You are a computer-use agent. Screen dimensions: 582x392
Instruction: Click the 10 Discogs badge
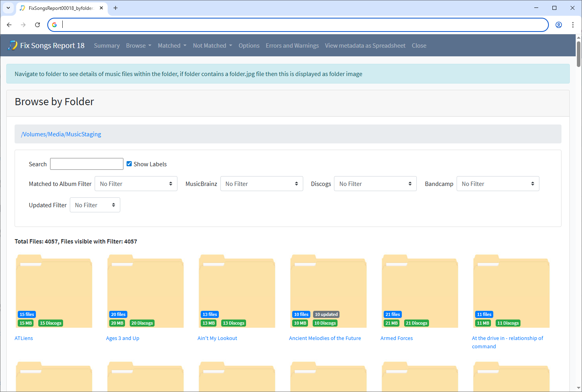(325, 323)
